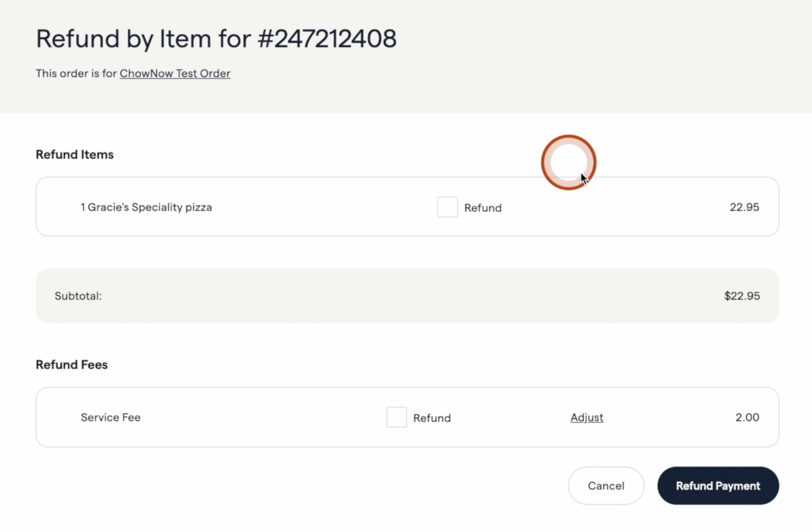Click the order title Refund by Item for #247212408
This screenshot has height=532, width=812.
point(216,38)
